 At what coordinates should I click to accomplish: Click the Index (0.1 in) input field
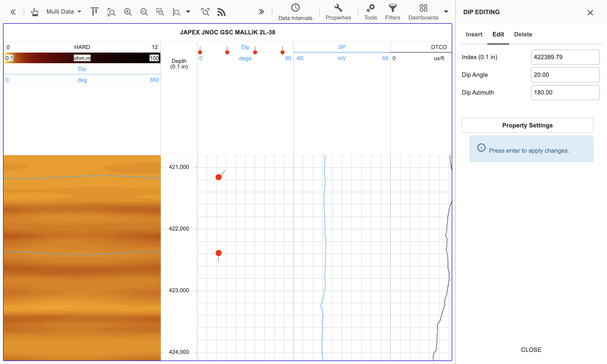565,57
